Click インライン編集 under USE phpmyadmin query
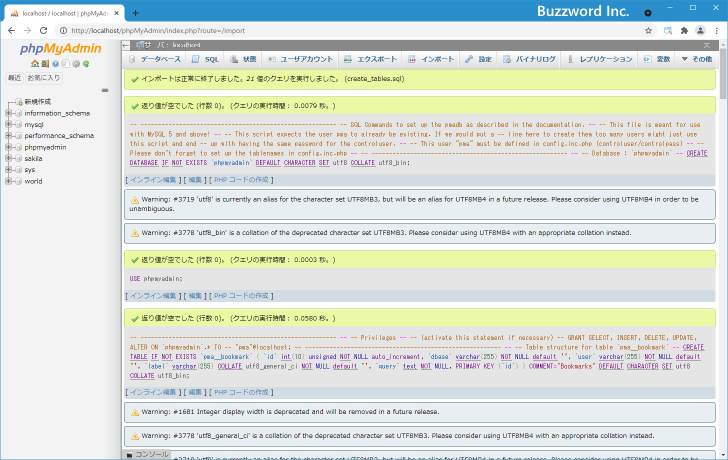The height and width of the screenshot is (460, 728). pyautogui.click(x=153, y=296)
